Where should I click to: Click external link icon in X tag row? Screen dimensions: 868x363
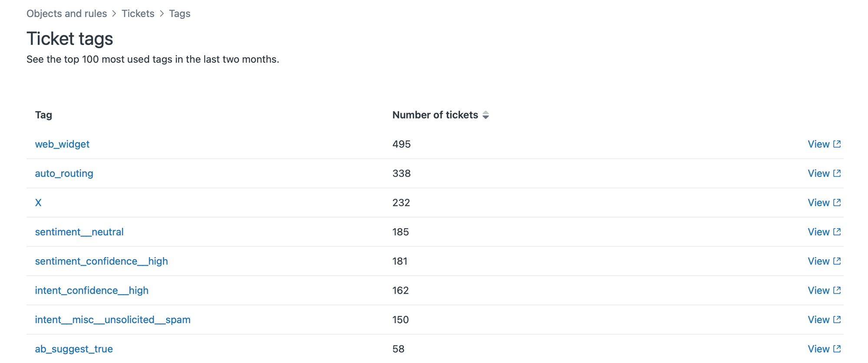tap(837, 202)
